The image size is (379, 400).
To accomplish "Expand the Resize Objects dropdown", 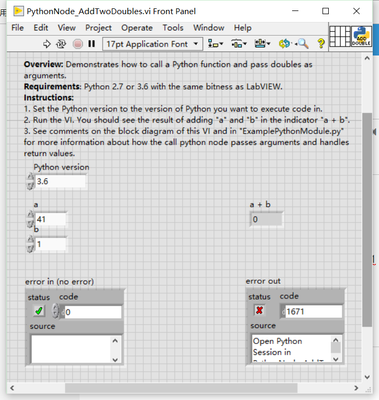I will coord(262,44).
